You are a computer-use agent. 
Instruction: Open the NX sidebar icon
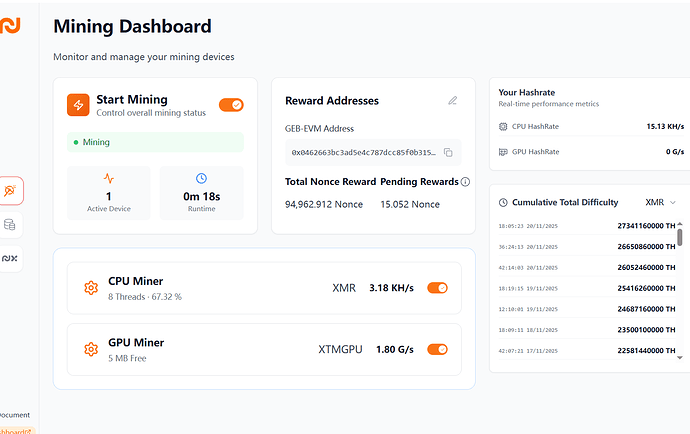tap(10, 258)
